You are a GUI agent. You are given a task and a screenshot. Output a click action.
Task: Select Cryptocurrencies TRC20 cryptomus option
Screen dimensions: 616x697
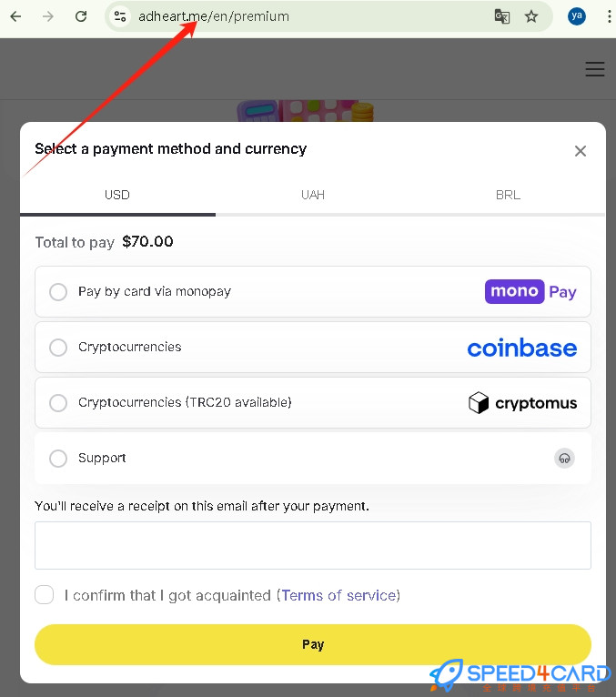[313, 403]
